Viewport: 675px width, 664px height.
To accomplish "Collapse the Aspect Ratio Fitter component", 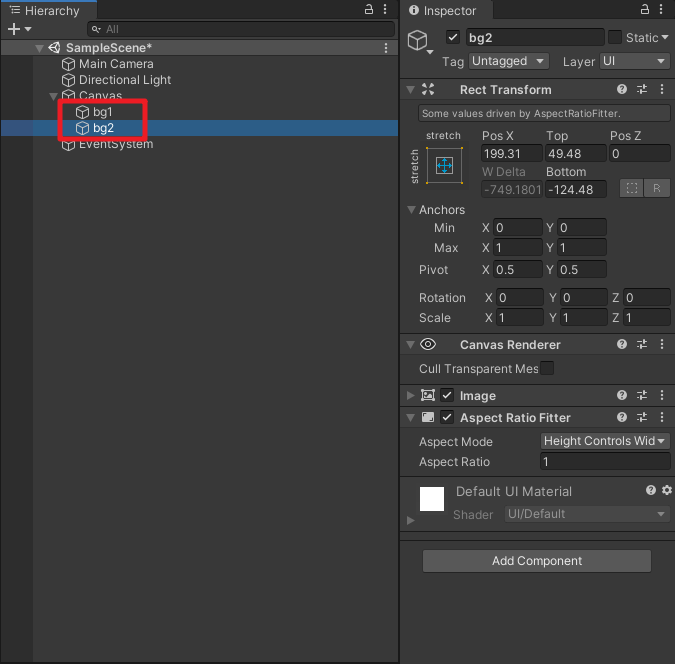I will [411, 417].
